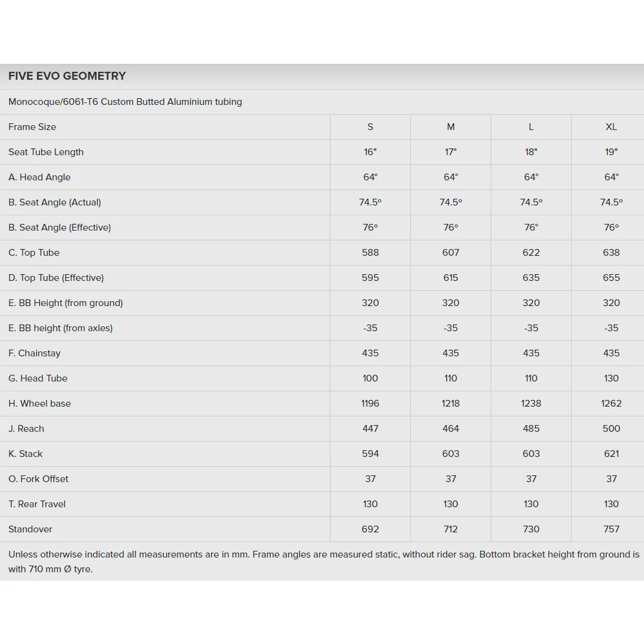Select the 621 Stack value for XL
Viewport: 644px width, 644px height.
611,454
